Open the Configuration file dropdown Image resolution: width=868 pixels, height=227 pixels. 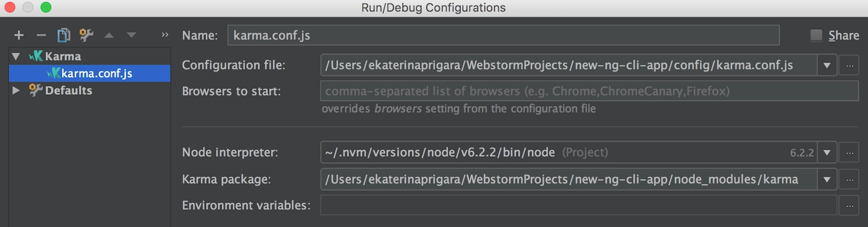click(x=827, y=65)
